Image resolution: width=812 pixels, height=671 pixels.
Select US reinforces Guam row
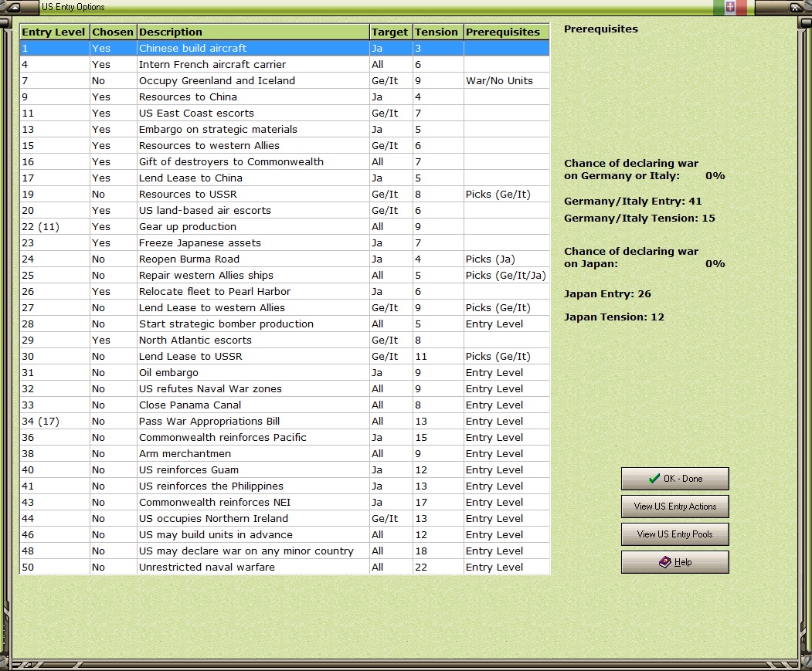(284, 470)
